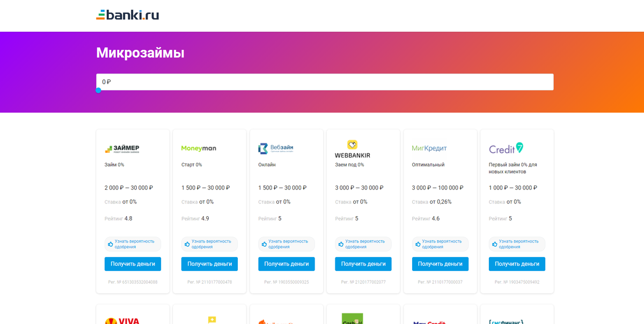Click the green Cash-U logo in the lower row
The height and width of the screenshot is (324, 644).
coord(353,319)
